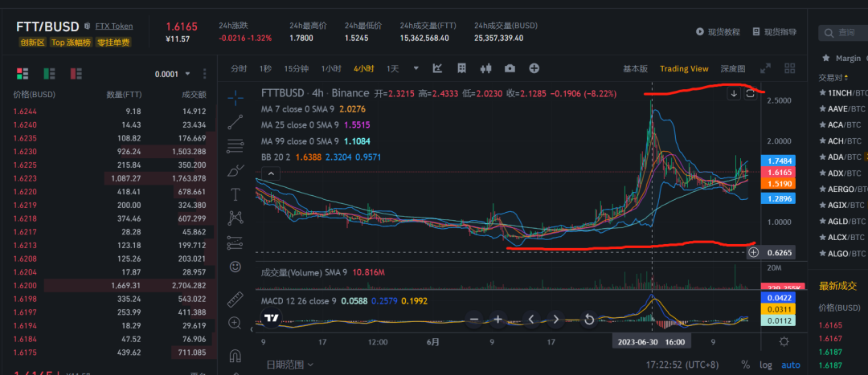Click the 零挂单费 tag
The image size is (868, 375).
[113, 42]
